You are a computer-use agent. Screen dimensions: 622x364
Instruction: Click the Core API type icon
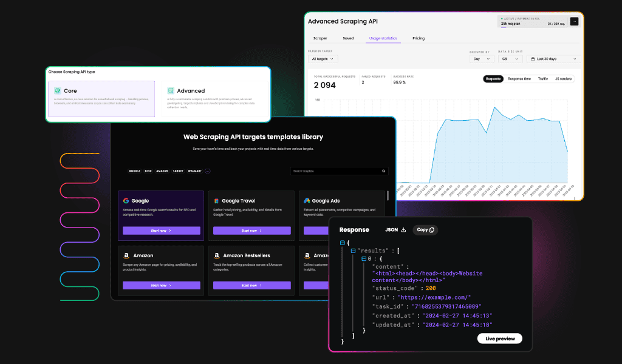point(58,90)
